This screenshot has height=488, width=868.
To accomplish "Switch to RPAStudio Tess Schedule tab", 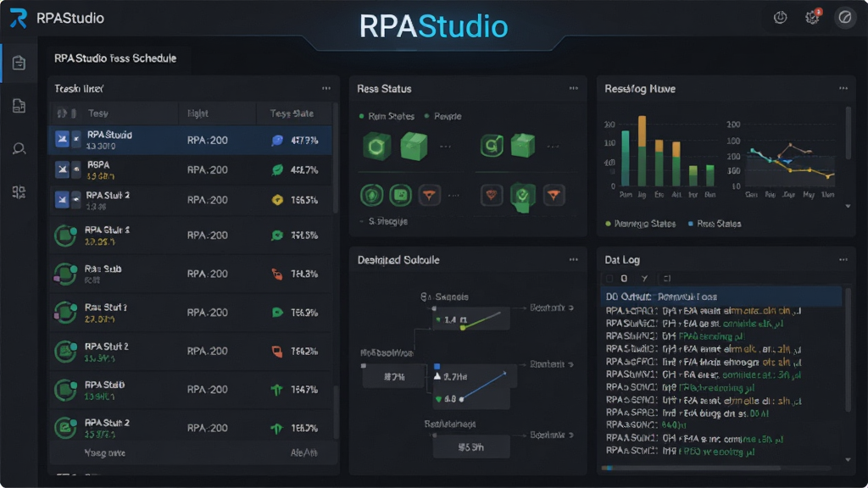I will pyautogui.click(x=115, y=58).
